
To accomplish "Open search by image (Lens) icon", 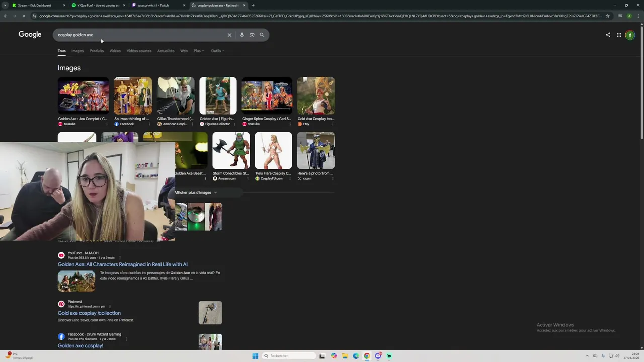I will (252, 35).
